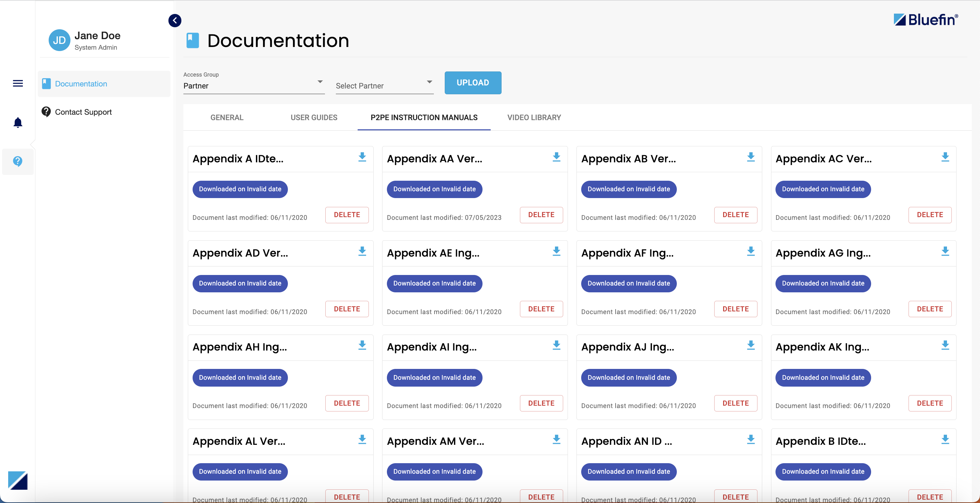Click the Jane Doe JD avatar

click(x=59, y=40)
